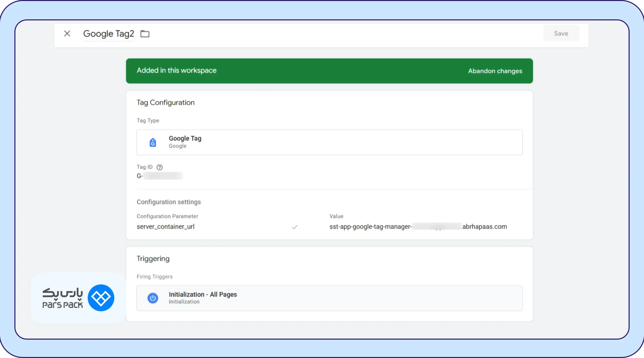Click the Value column label
Image resolution: width=644 pixels, height=358 pixels.
tap(336, 216)
